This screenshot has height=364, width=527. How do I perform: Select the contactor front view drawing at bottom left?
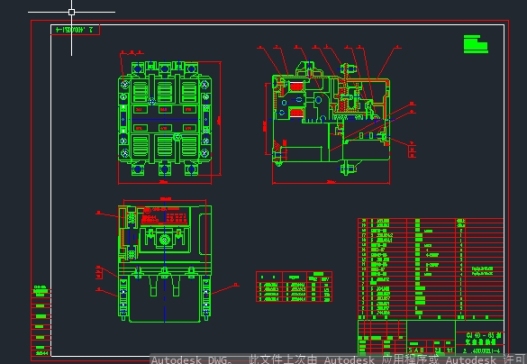point(165,263)
